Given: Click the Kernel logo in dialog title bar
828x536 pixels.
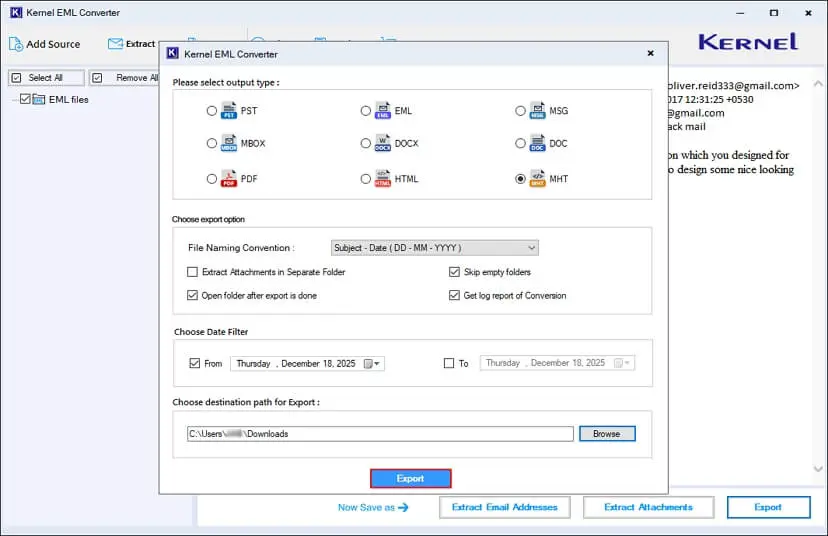Looking at the screenshot, I should click(173, 53).
